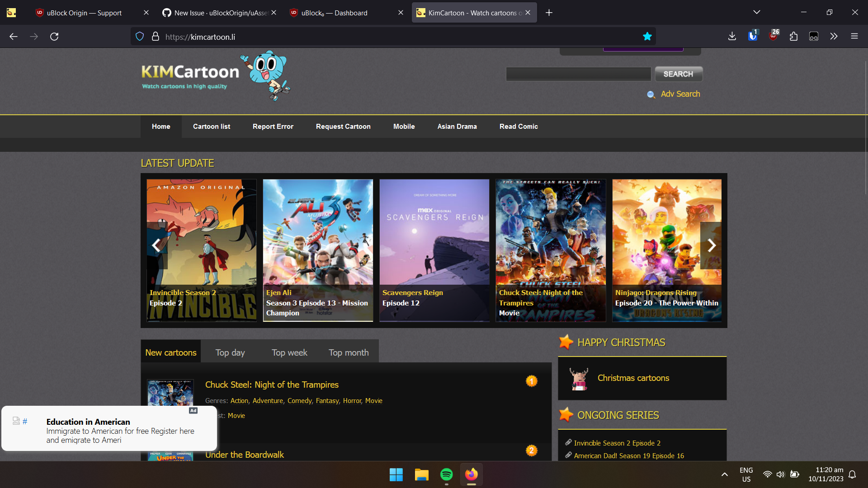The height and width of the screenshot is (488, 868).
Task: Open the Adv Search link
Action: point(680,94)
